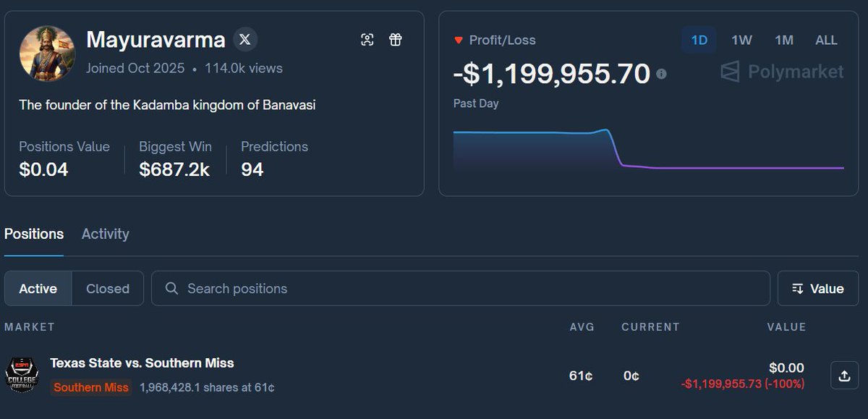
Task: Click the -$1,199,955.70 profit/loss figure
Action: [552, 74]
